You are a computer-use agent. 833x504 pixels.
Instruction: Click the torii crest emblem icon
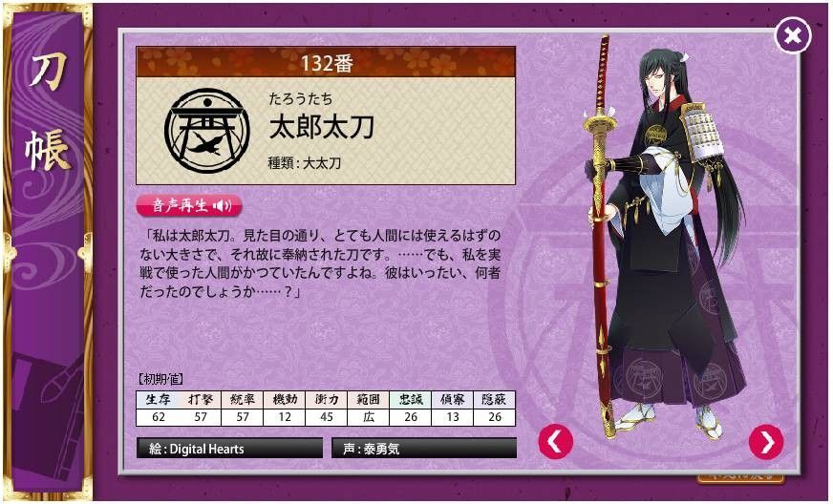(x=206, y=131)
